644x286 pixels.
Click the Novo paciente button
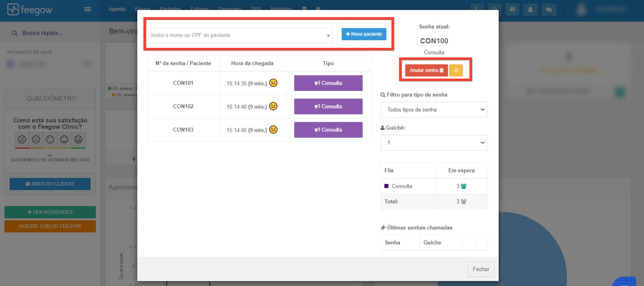point(364,34)
